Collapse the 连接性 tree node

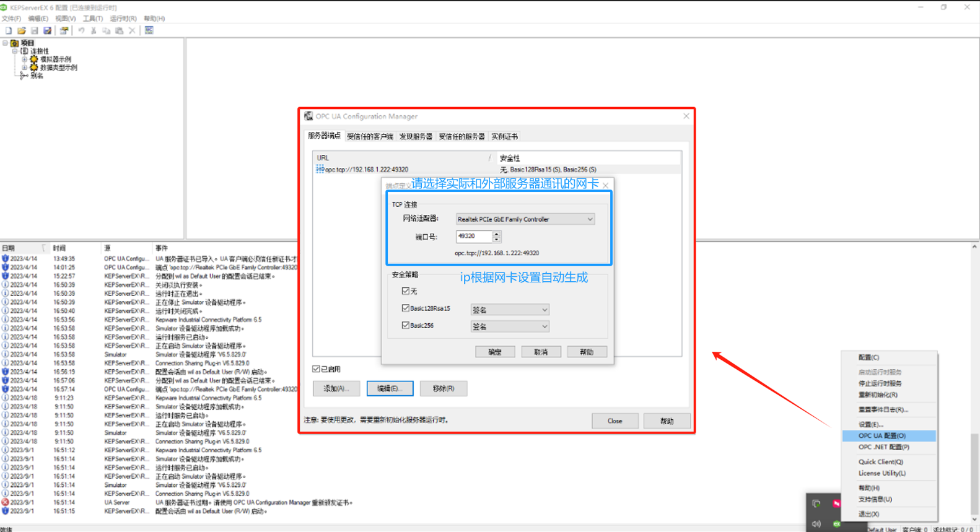click(x=15, y=51)
